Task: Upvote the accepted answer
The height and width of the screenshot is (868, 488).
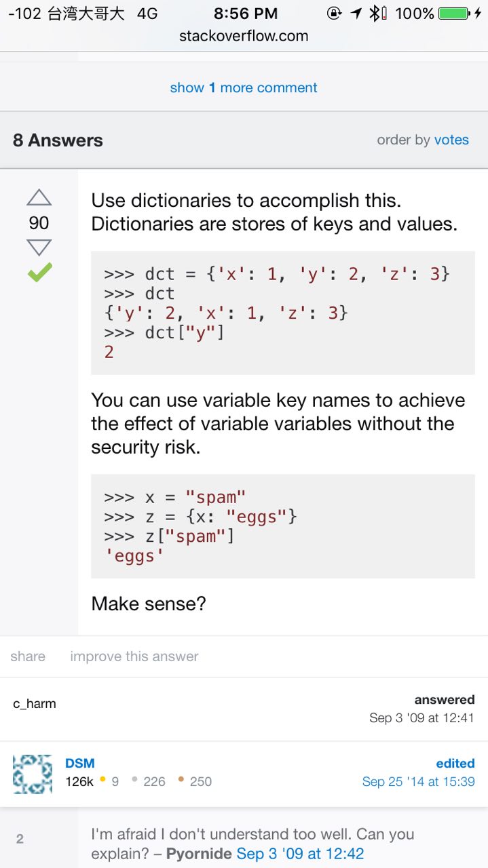Action: (x=39, y=197)
